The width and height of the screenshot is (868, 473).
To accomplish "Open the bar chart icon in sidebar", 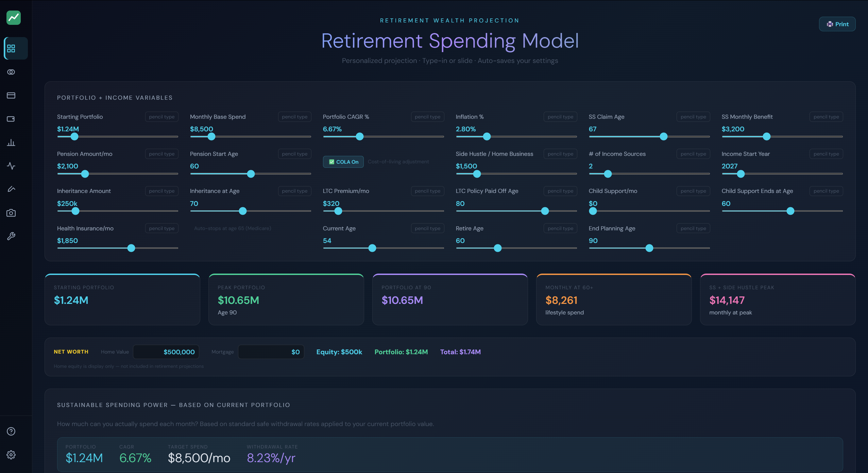I will click(x=11, y=142).
